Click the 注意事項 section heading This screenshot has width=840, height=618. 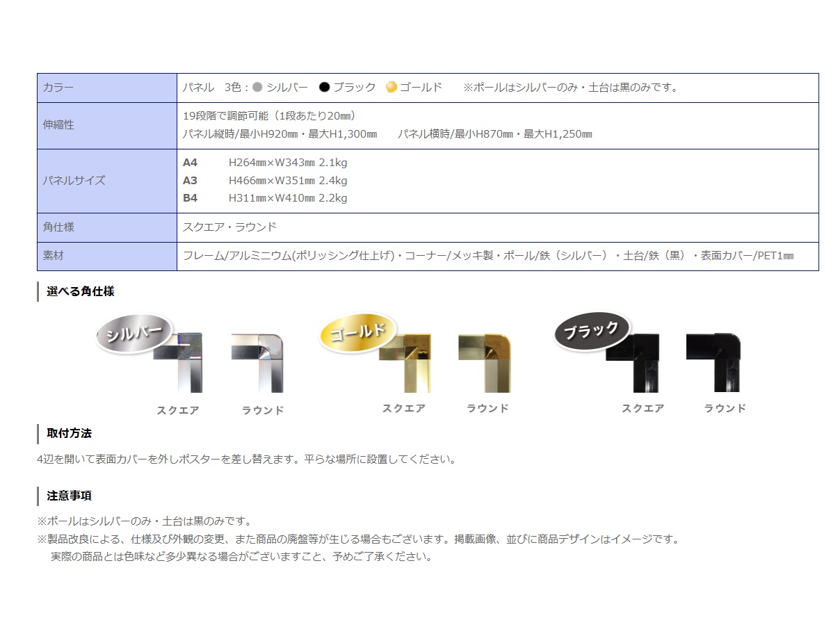69,496
